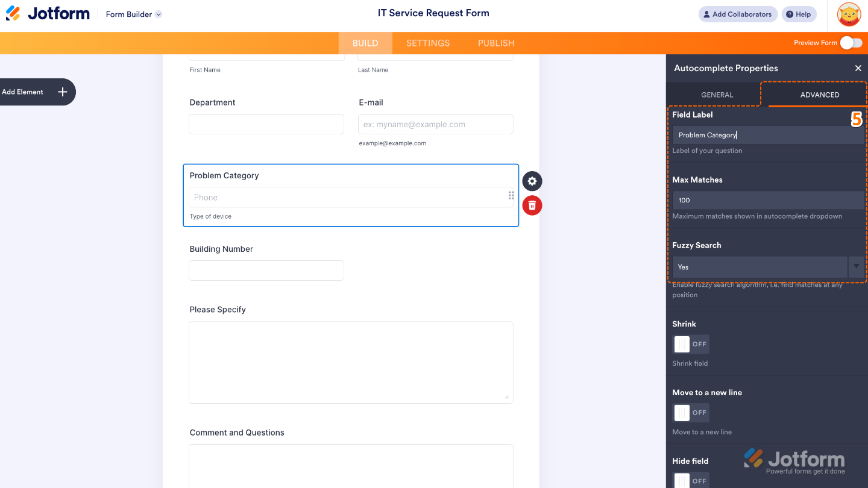Grab the drag handle on Problem Category field
The height and width of the screenshot is (488, 868).
(x=511, y=195)
